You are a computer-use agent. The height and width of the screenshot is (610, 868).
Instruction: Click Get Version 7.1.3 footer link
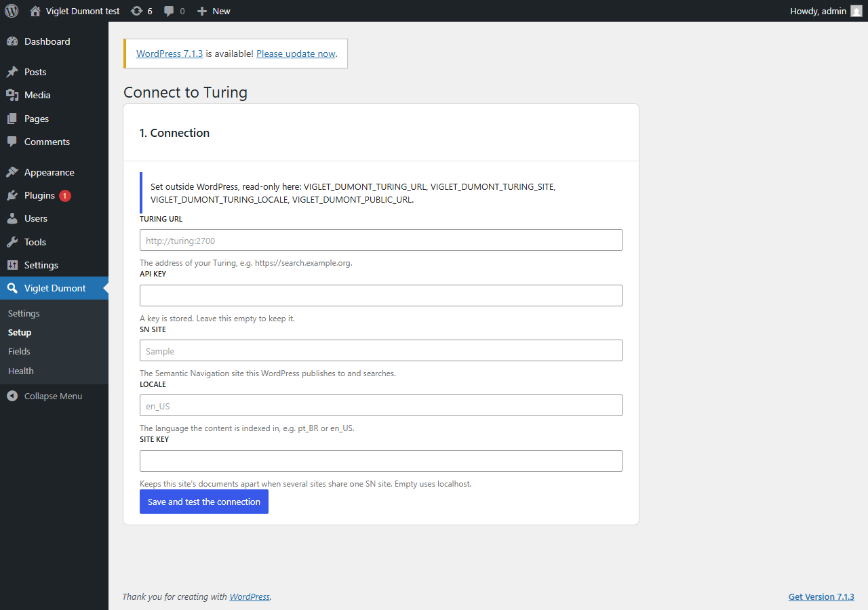pos(821,596)
